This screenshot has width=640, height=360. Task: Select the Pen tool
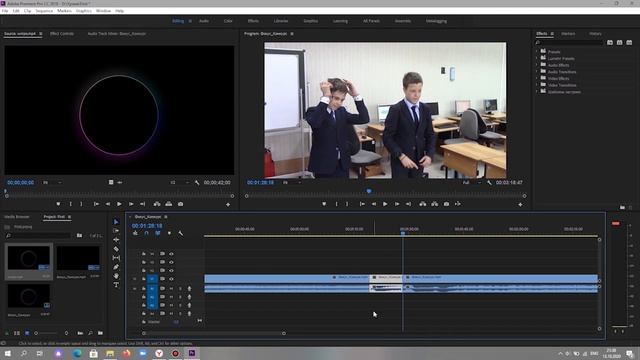click(116, 267)
